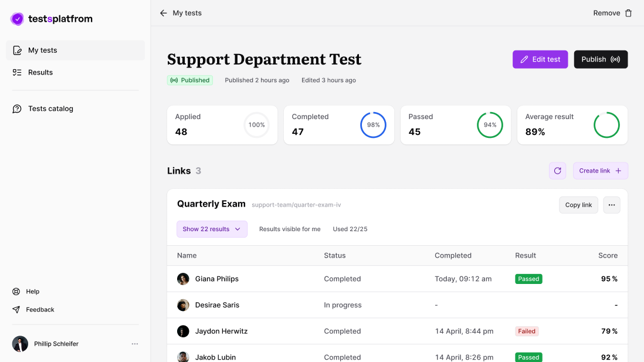Click the testsplatfrom logo icon
The width and height of the screenshot is (644, 362).
18,19
